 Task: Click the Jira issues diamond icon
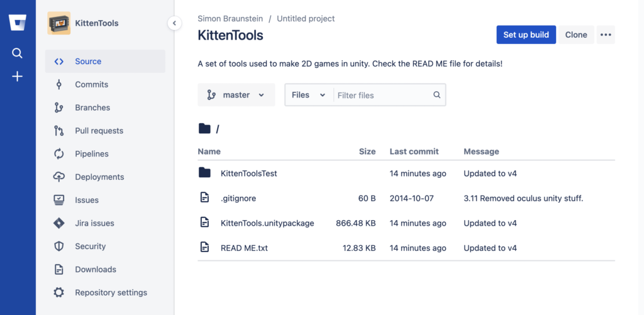(58, 223)
